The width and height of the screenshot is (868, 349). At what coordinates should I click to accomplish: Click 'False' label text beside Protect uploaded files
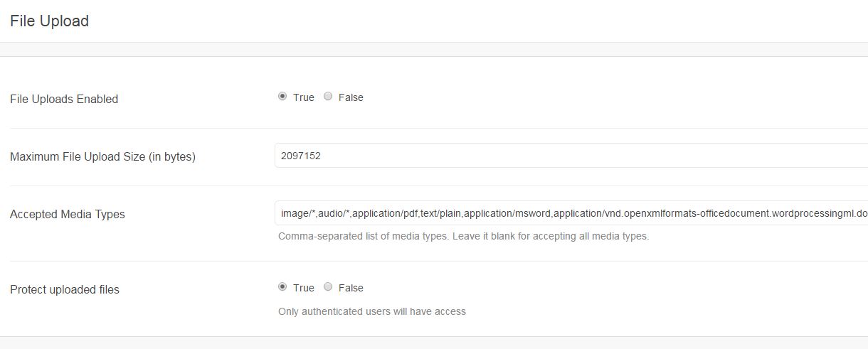[x=351, y=288]
